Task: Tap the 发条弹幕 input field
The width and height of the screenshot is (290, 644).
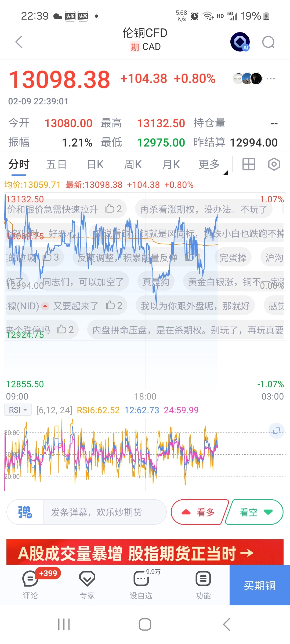Action: (105, 512)
